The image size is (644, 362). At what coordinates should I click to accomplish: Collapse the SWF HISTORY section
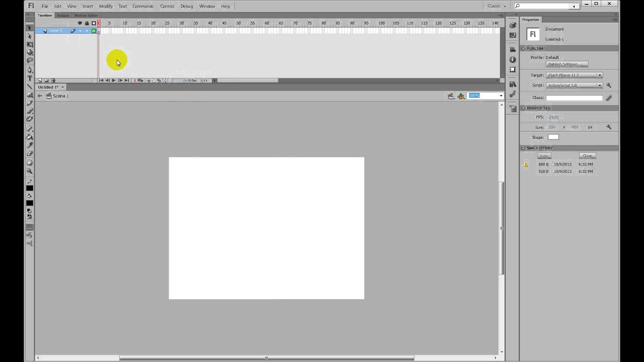tap(523, 148)
